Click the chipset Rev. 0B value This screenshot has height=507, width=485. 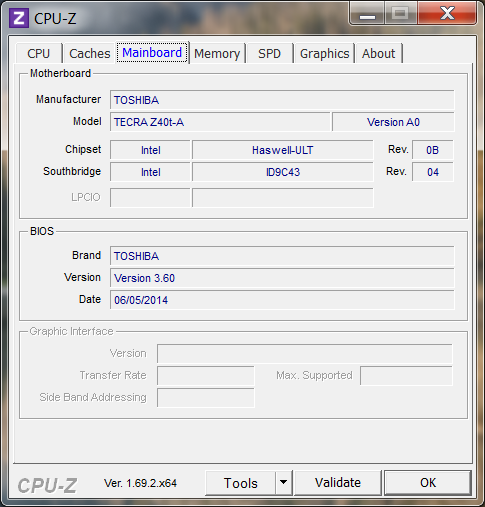tap(433, 150)
